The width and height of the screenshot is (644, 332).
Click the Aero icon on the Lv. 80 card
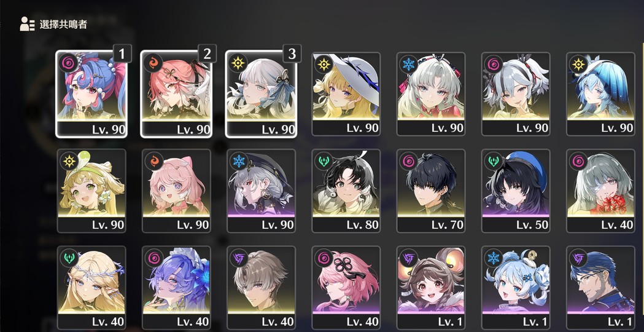[324, 161]
